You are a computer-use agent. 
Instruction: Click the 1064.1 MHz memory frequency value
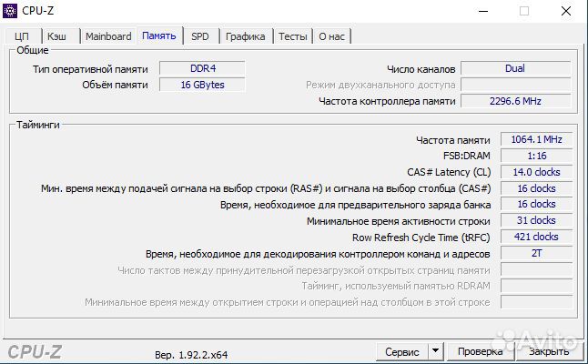537,139
